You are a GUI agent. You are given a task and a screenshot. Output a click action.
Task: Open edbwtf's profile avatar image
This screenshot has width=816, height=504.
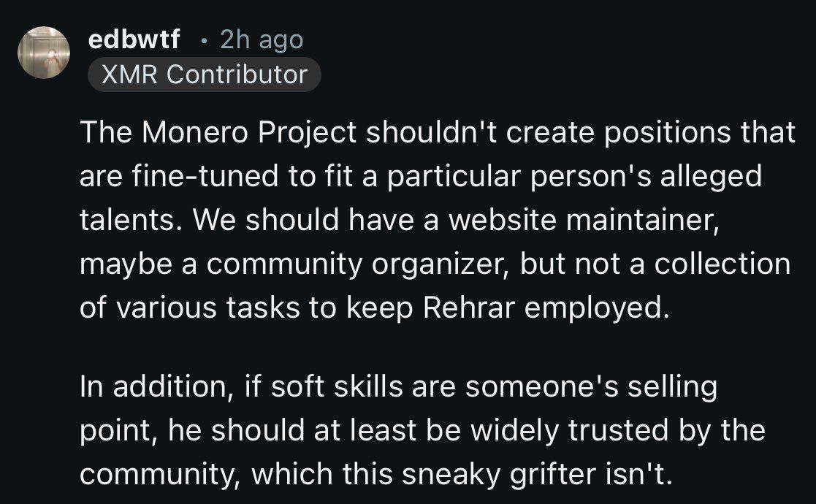click(x=44, y=53)
